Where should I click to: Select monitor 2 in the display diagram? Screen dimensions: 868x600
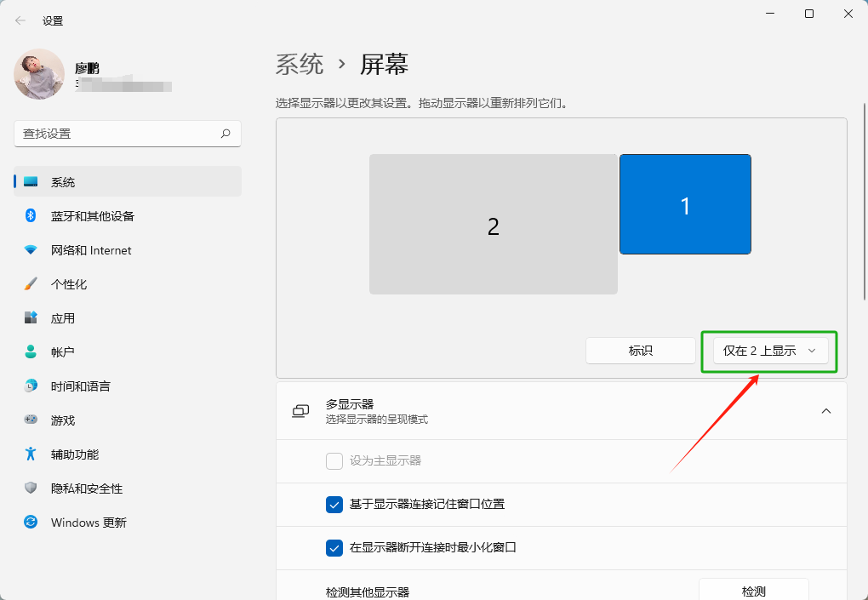(x=494, y=224)
